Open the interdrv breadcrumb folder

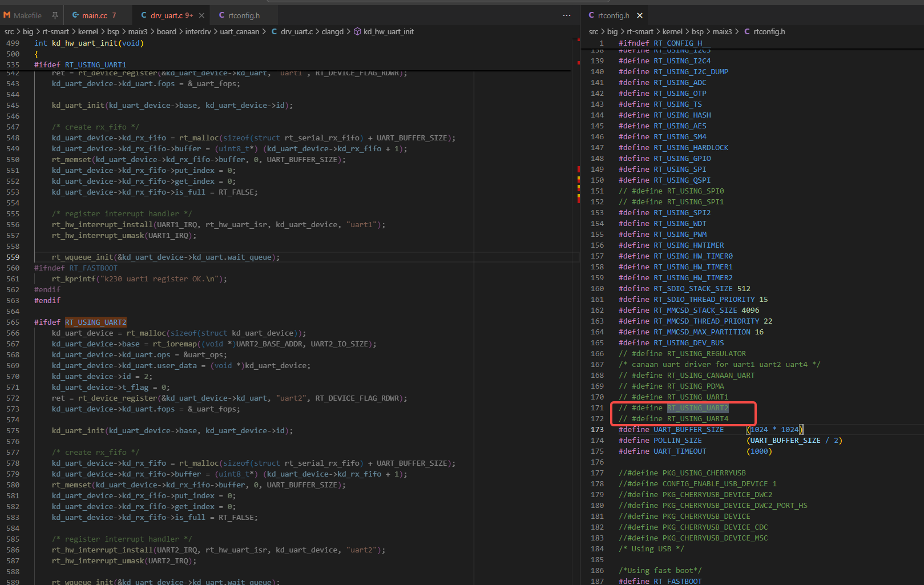[x=197, y=31]
